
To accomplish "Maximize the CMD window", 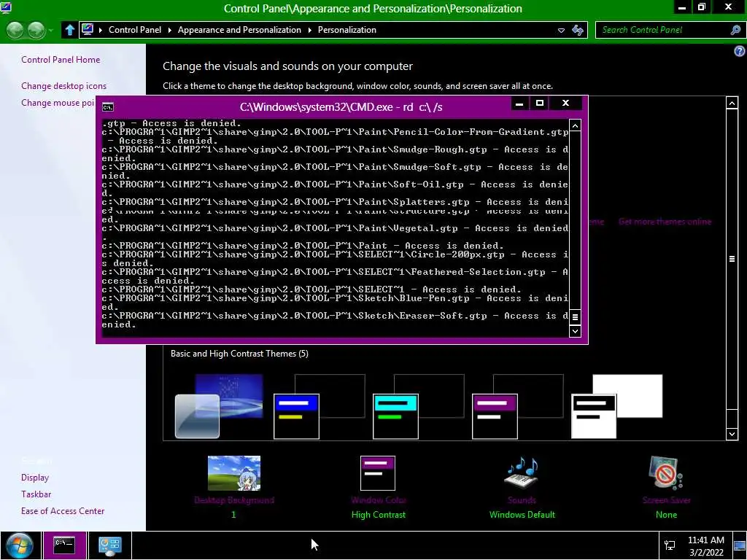I will coord(539,103).
